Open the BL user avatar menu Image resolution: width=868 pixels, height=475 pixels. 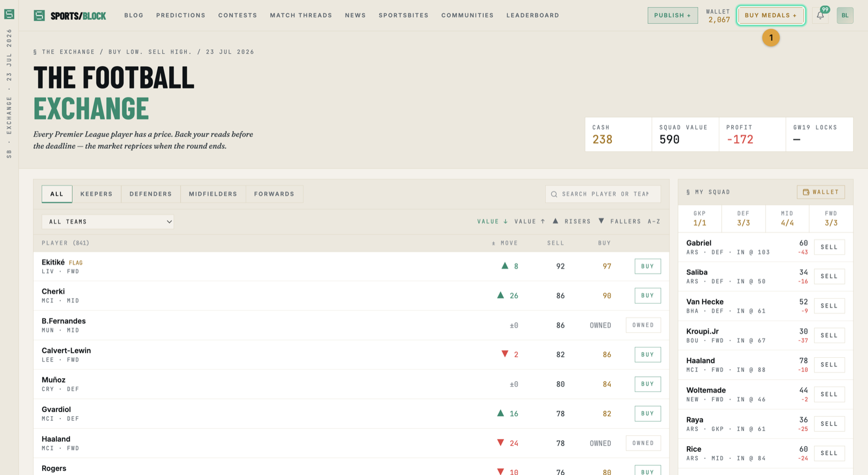point(845,15)
